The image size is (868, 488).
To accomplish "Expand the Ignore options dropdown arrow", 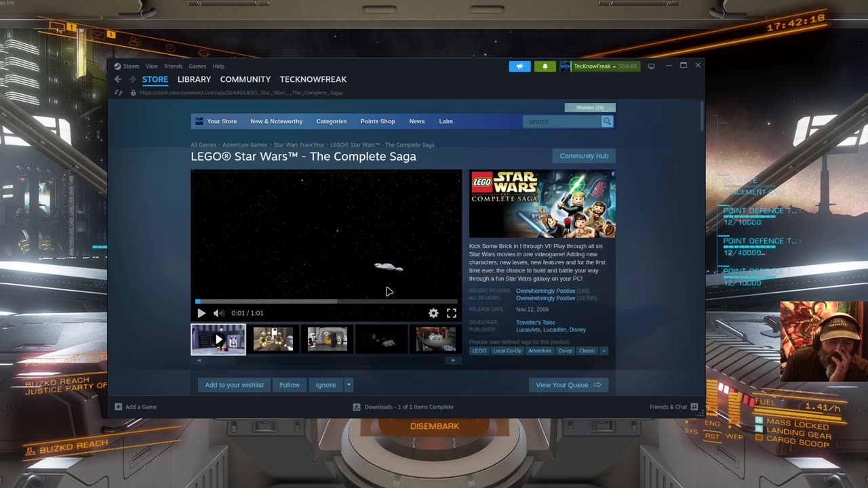I will 349,385.
